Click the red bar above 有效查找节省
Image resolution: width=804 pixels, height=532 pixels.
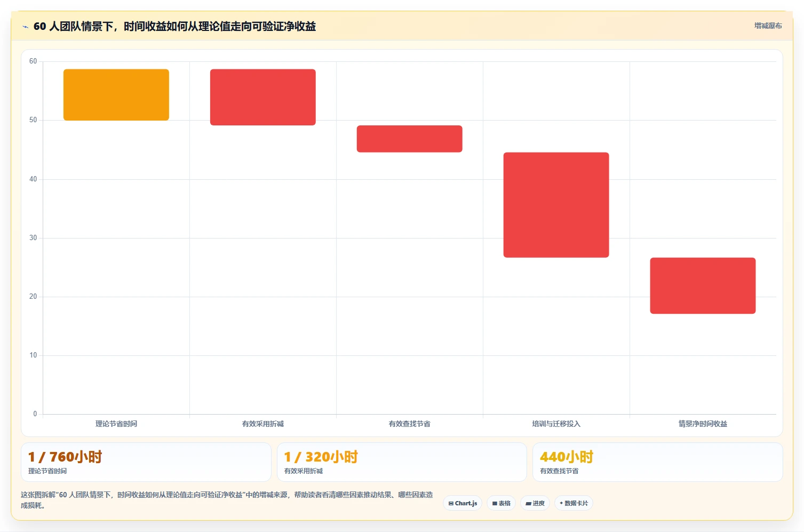click(410, 139)
